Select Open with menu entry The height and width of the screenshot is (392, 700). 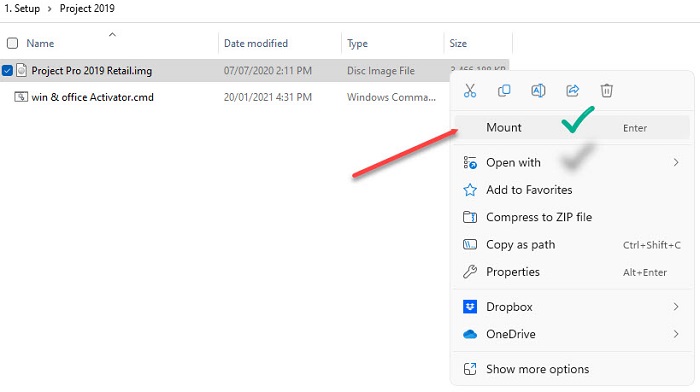[572, 163]
